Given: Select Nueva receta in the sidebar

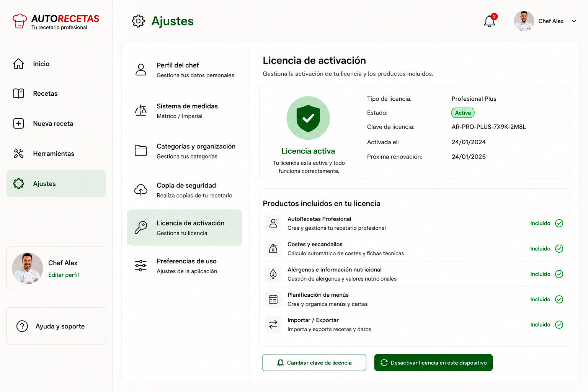Looking at the screenshot, I should point(56,123).
